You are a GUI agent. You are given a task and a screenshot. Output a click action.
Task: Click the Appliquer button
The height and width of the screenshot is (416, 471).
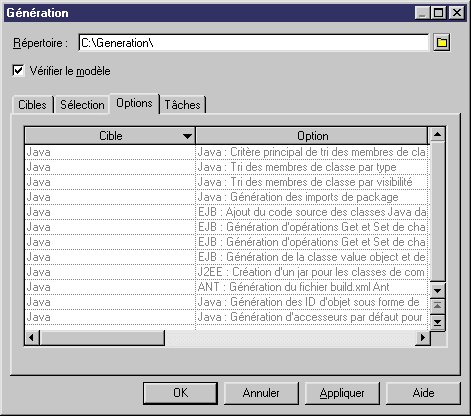342,393
